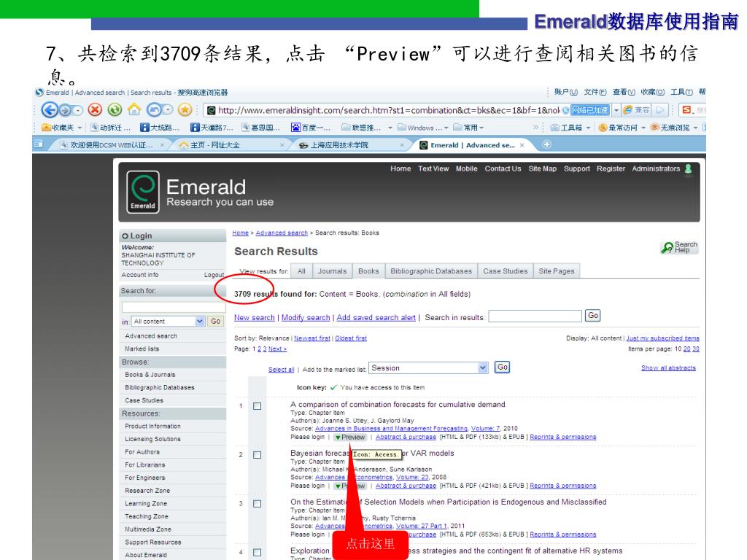Expand the 联想推 bookmark folder arrow

[390, 128]
